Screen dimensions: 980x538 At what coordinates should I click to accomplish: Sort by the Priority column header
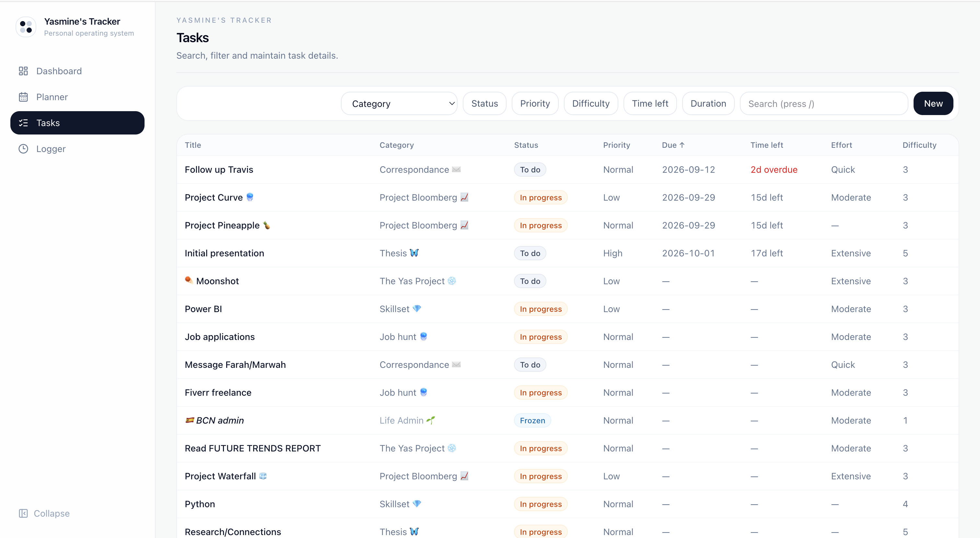pos(616,145)
